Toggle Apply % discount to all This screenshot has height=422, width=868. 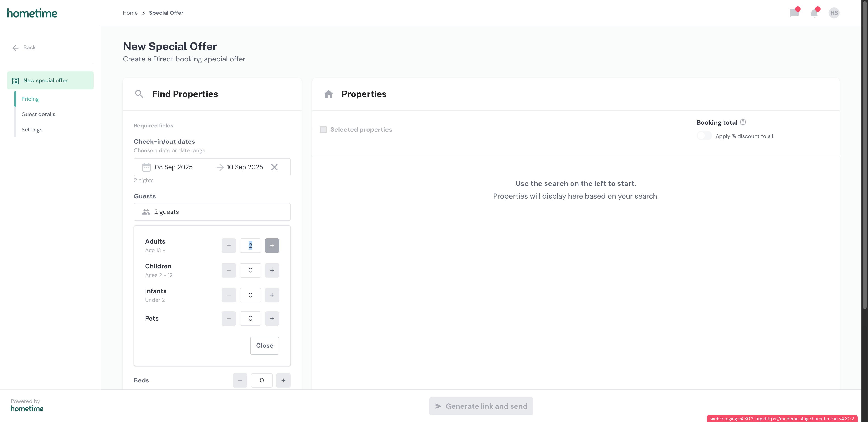pos(704,136)
